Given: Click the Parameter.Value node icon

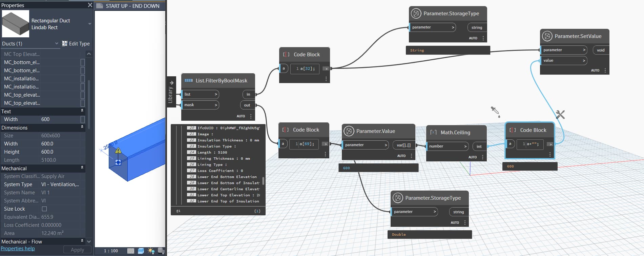Looking at the screenshot, I should click(349, 131).
